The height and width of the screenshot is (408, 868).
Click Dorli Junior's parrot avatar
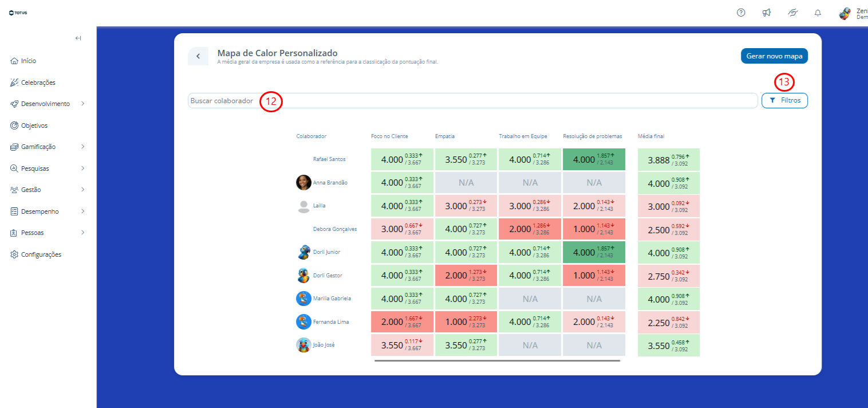click(303, 252)
